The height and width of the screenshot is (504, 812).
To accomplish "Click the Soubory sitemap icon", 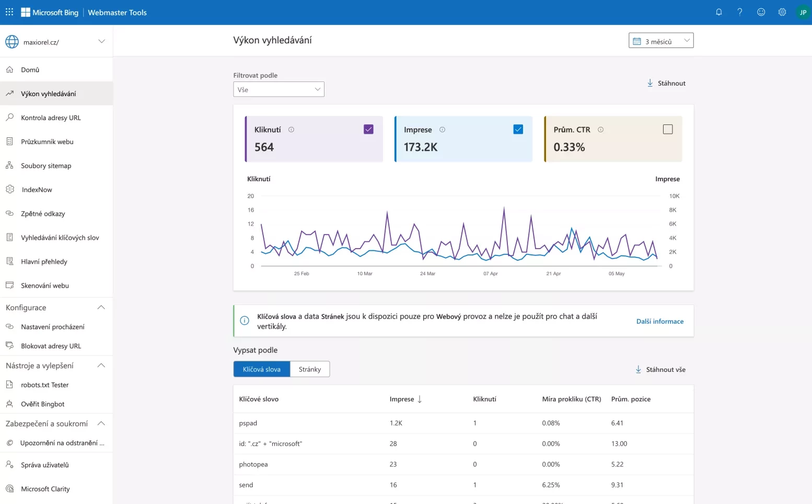I will (x=9, y=166).
